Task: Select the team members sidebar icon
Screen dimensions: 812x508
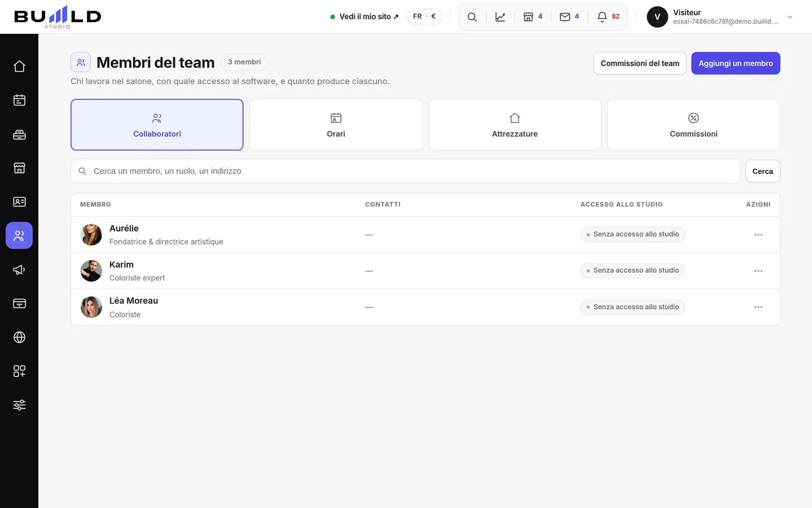Action: pyautogui.click(x=19, y=235)
